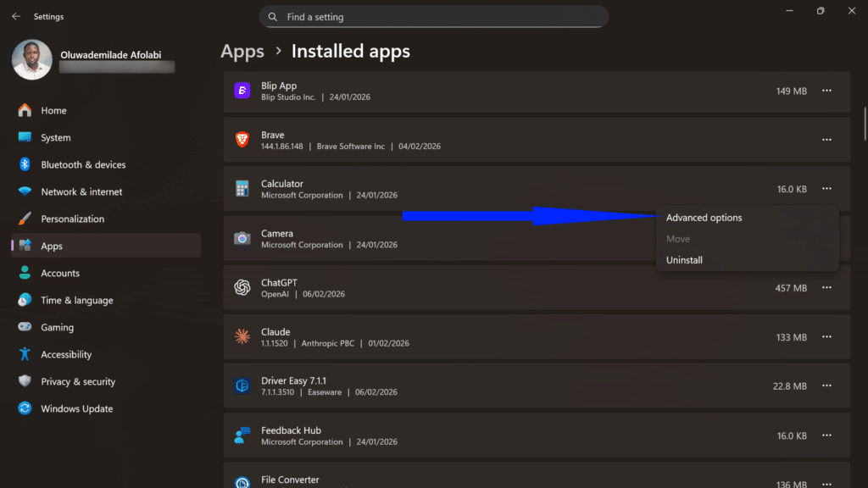Click the Driver Easy app icon
This screenshot has height=488, width=868.
click(242, 385)
